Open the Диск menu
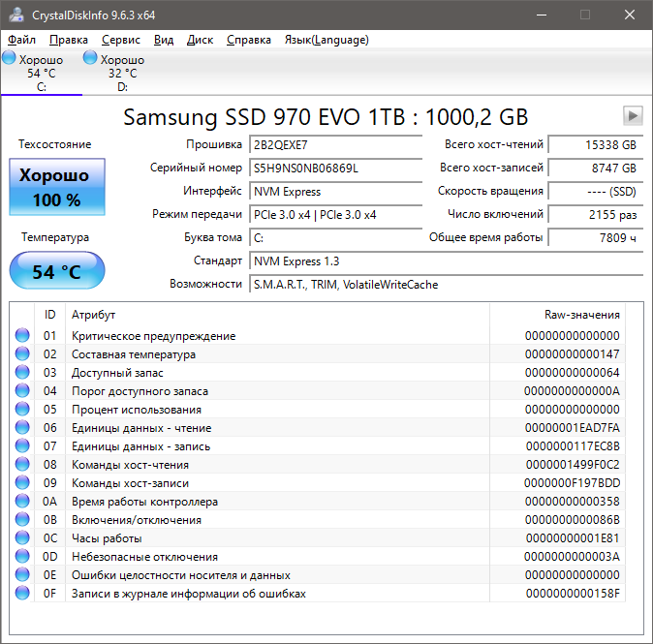This screenshot has height=644, width=653. [x=200, y=40]
